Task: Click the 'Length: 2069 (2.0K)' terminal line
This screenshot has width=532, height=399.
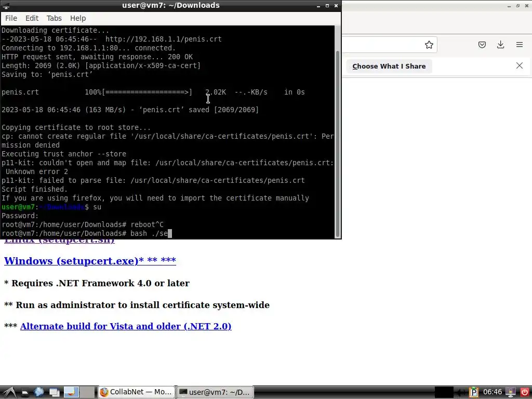Action: click(x=101, y=66)
